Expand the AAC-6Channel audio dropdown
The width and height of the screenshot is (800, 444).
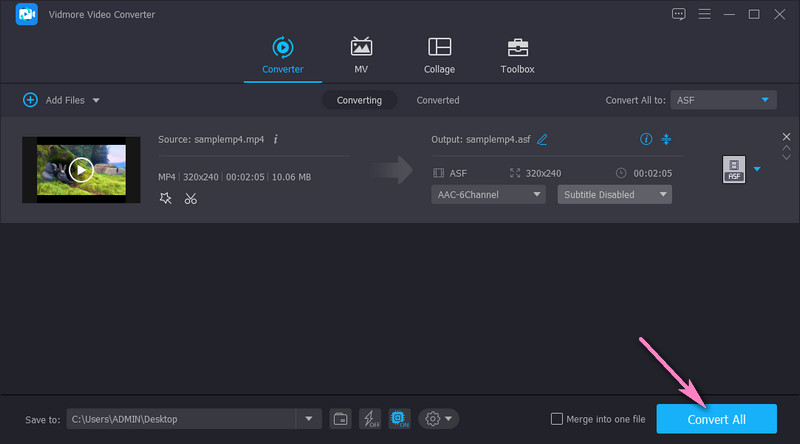(489, 194)
